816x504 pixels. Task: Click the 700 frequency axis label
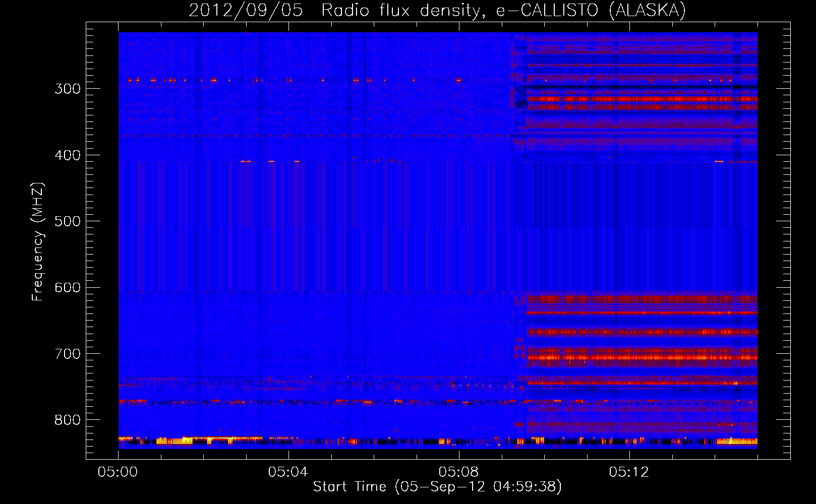tap(68, 354)
